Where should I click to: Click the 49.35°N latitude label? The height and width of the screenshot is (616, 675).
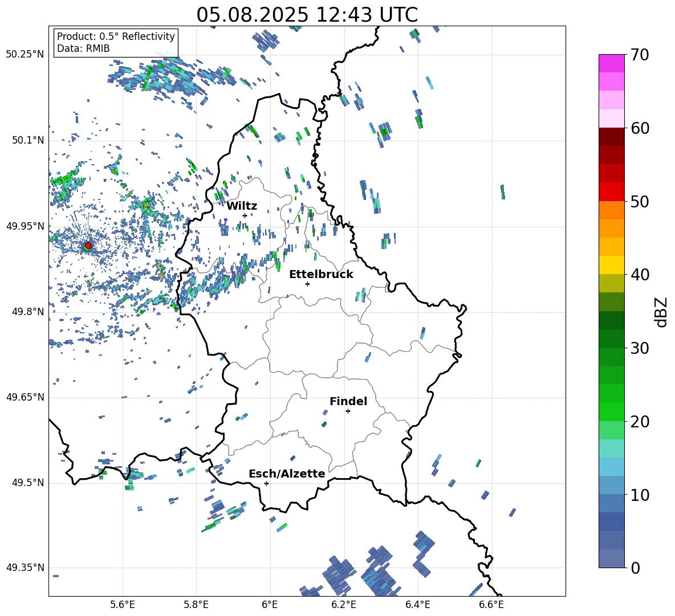click(25, 568)
